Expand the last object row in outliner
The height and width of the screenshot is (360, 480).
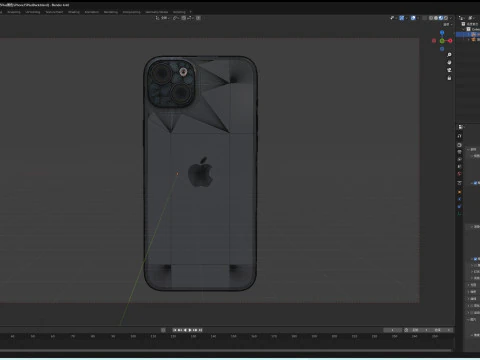coord(469,40)
